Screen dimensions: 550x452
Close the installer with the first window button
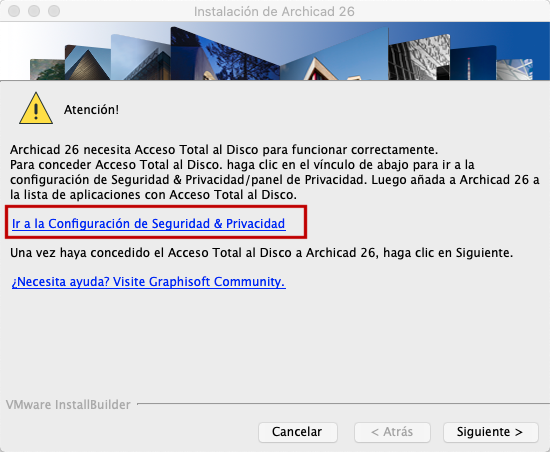[14, 11]
